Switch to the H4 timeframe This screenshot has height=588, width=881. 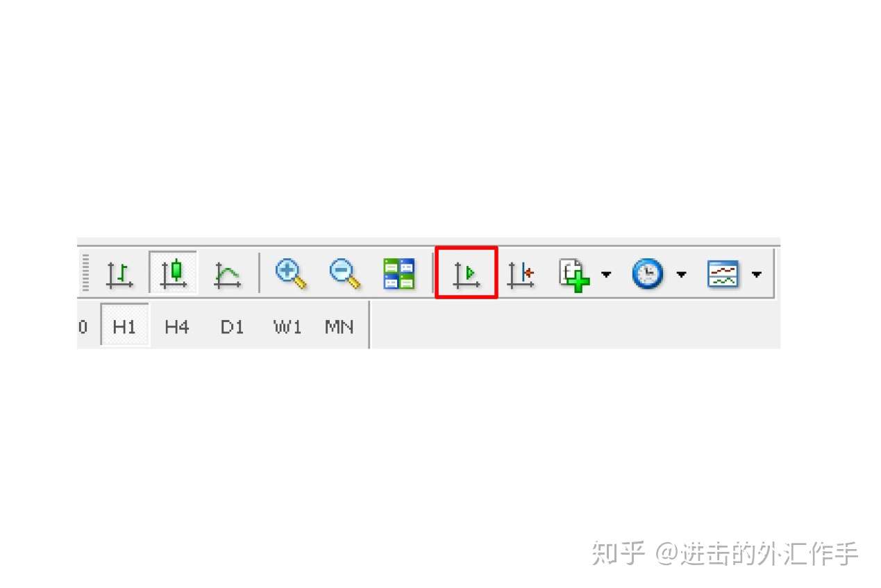177,326
